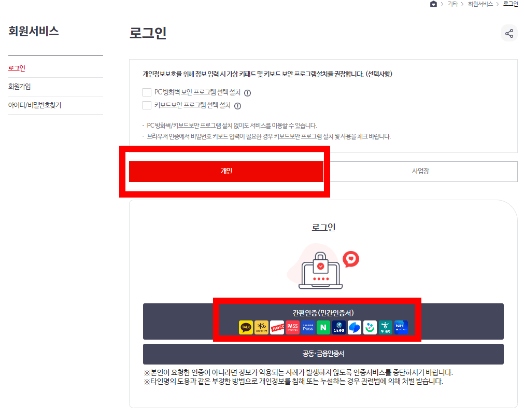This screenshot has width=524, height=420.
Task: Select the PASS authentication icon
Action: (292, 327)
